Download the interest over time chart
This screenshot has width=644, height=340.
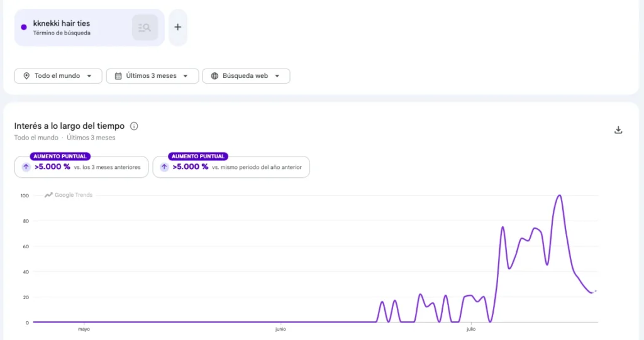(618, 130)
